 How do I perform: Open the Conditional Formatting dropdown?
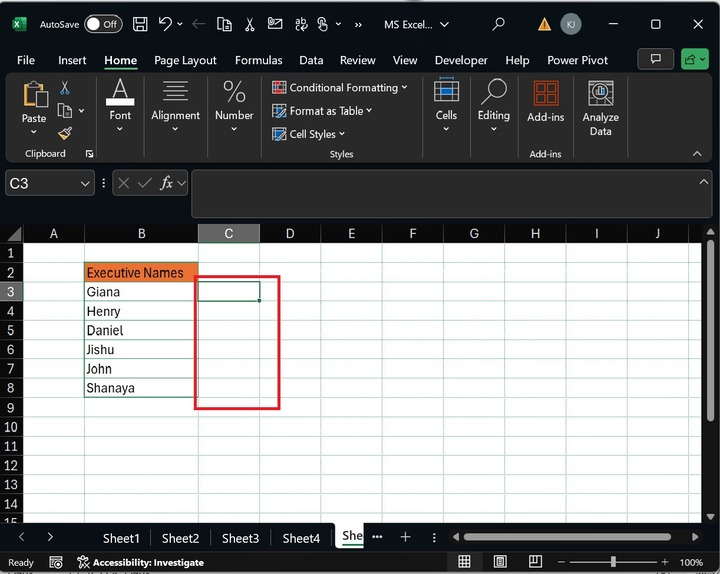pos(340,88)
